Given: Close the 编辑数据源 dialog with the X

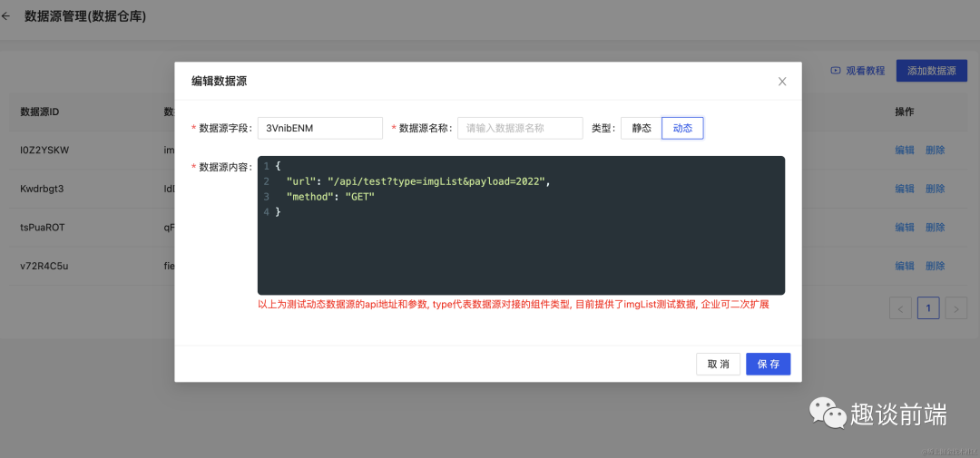Looking at the screenshot, I should pyautogui.click(x=782, y=82).
